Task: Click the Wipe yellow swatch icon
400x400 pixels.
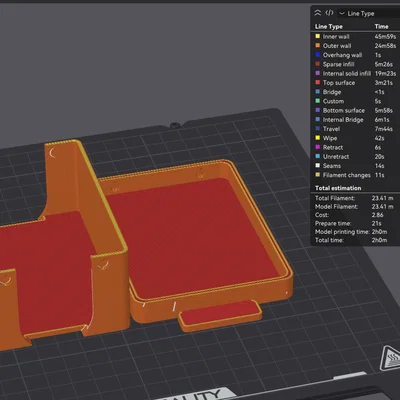Action: click(318, 138)
